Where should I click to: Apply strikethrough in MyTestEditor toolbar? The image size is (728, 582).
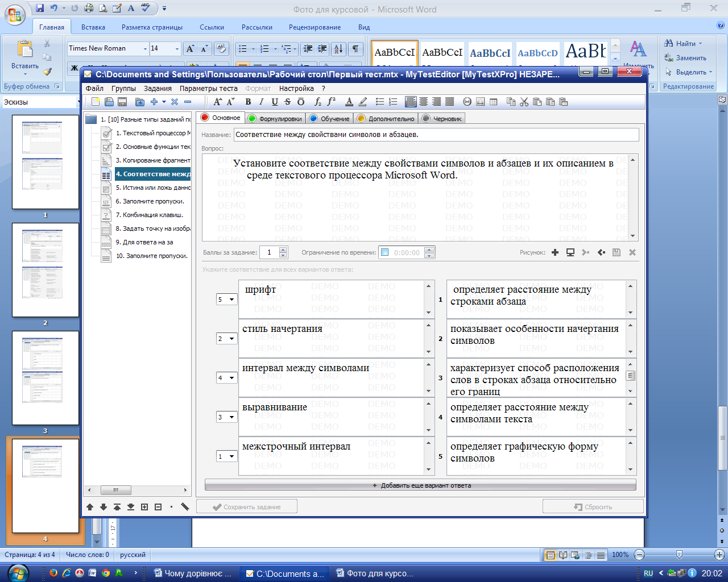pos(287,102)
